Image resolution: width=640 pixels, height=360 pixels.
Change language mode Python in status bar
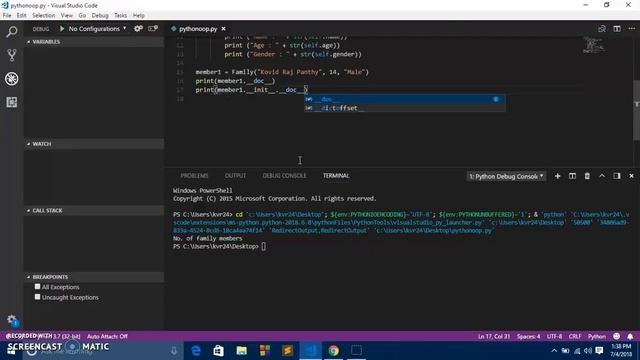tap(596, 336)
